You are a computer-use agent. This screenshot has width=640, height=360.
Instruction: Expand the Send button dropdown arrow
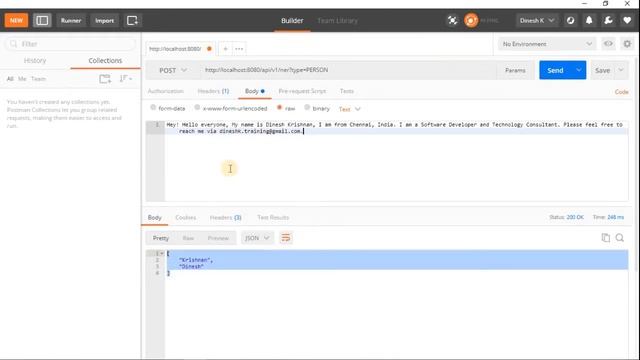point(579,70)
